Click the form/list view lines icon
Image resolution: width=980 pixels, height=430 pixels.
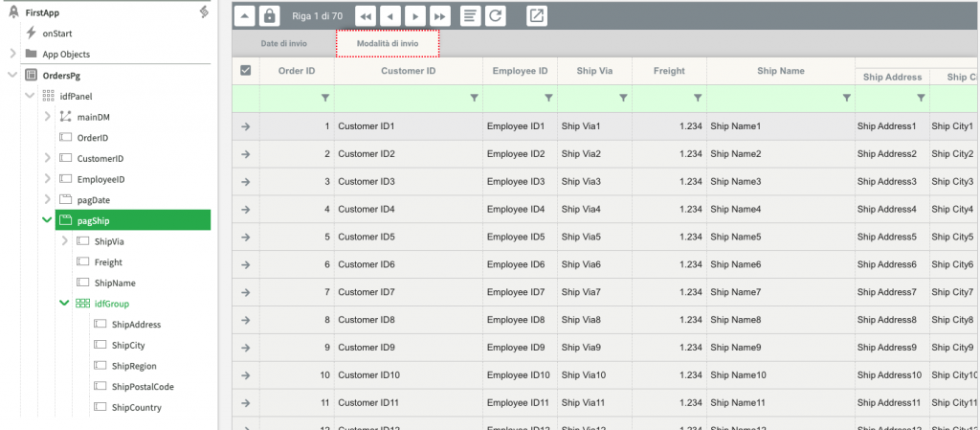click(x=471, y=16)
